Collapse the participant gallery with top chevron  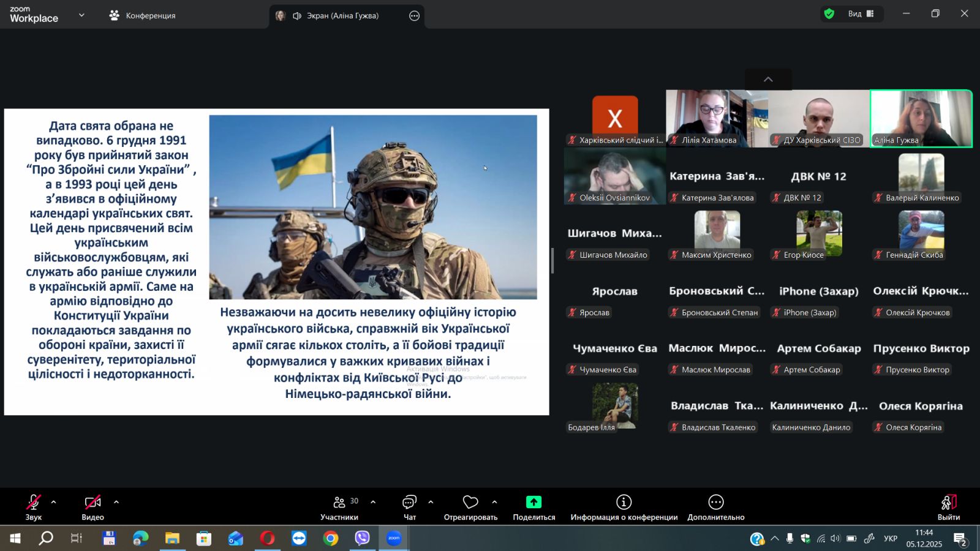pyautogui.click(x=768, y=80)
